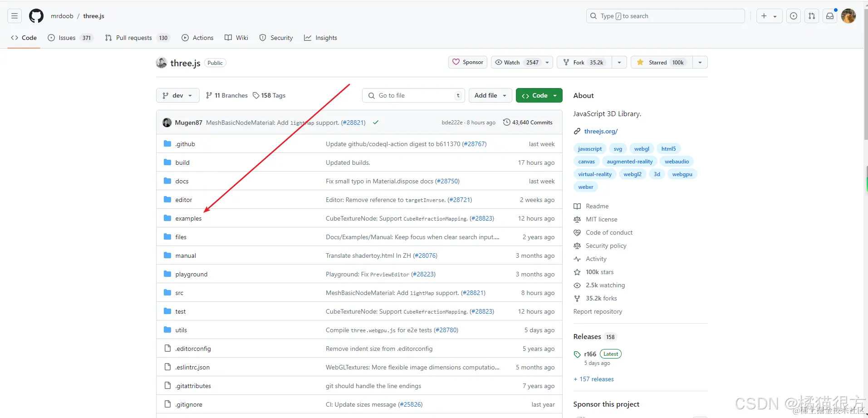This screenshot has height=418, width=868.
Task: Click the three.js repository owner avatar
Action: [x=162, y=63]
